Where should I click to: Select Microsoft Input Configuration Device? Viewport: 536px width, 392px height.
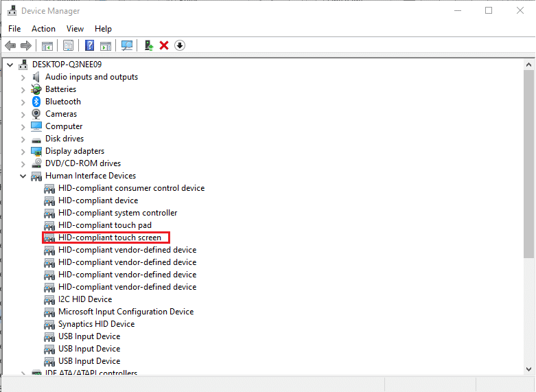pos(126,312)
